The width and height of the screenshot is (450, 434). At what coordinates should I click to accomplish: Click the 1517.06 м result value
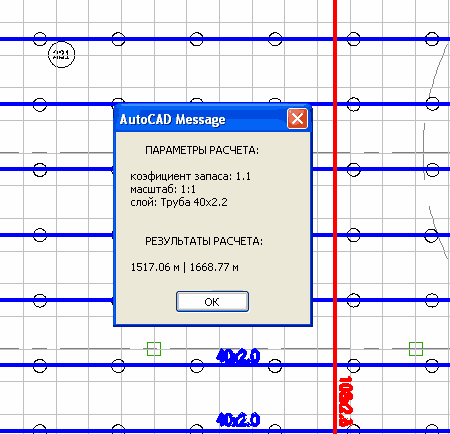tap(155, 267)
